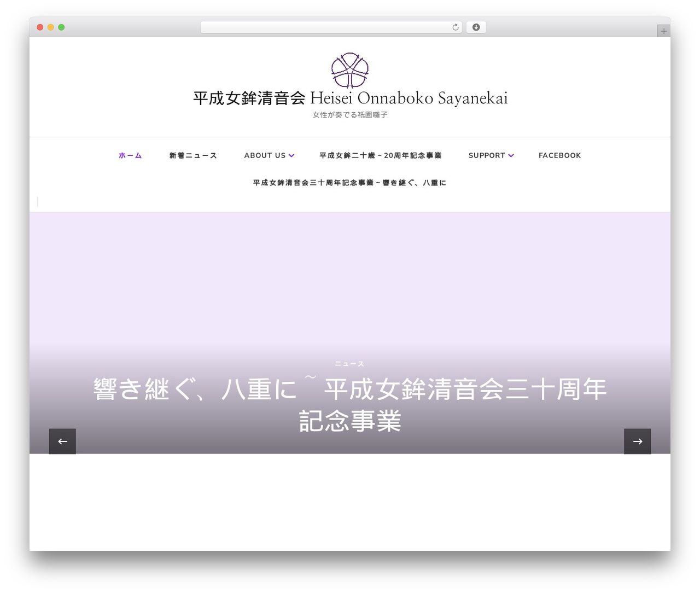
Task: Close the browser window with red button
Action: (x=40, y=27)
